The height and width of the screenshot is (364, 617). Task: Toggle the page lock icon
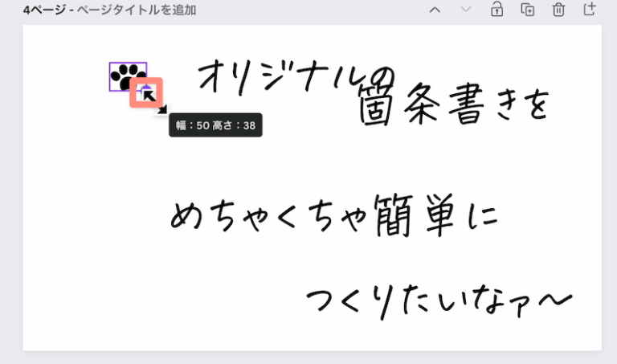(x=497, y=10)
